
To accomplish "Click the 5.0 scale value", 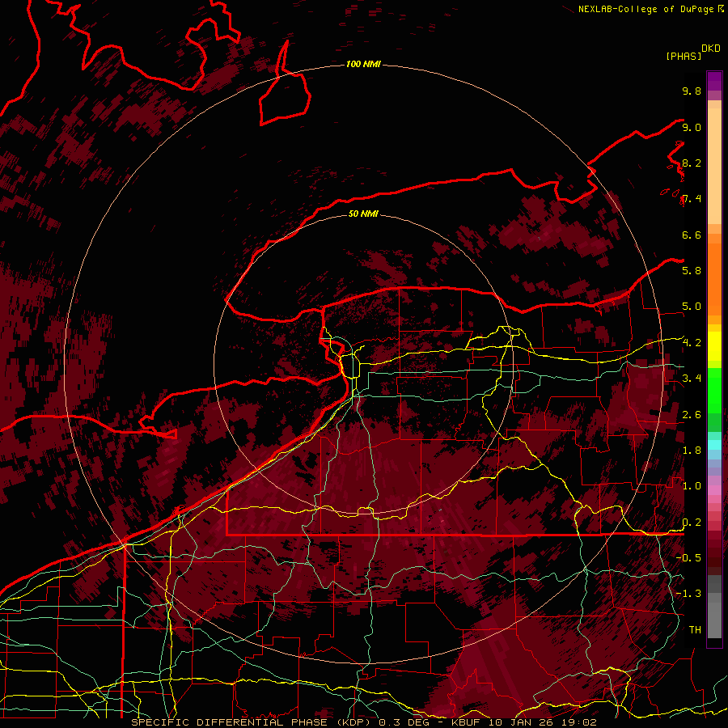I will point(692,307).
